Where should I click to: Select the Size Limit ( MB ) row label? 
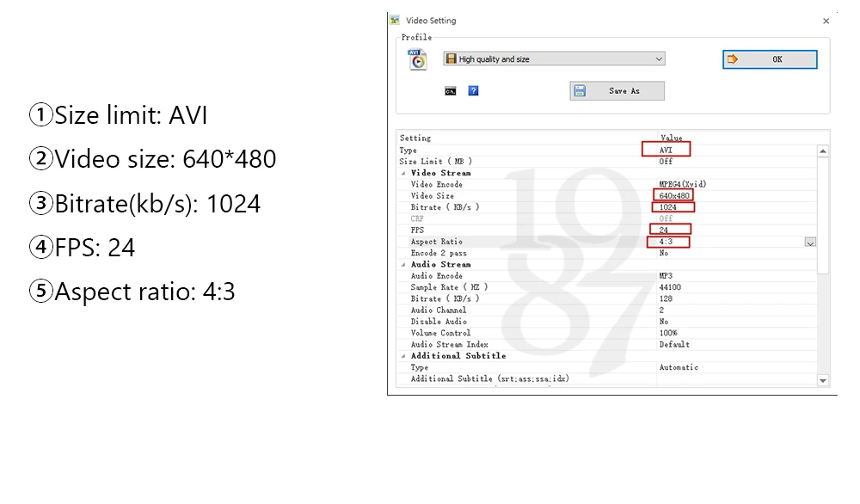pyautogui.click(x=435, y=161)
